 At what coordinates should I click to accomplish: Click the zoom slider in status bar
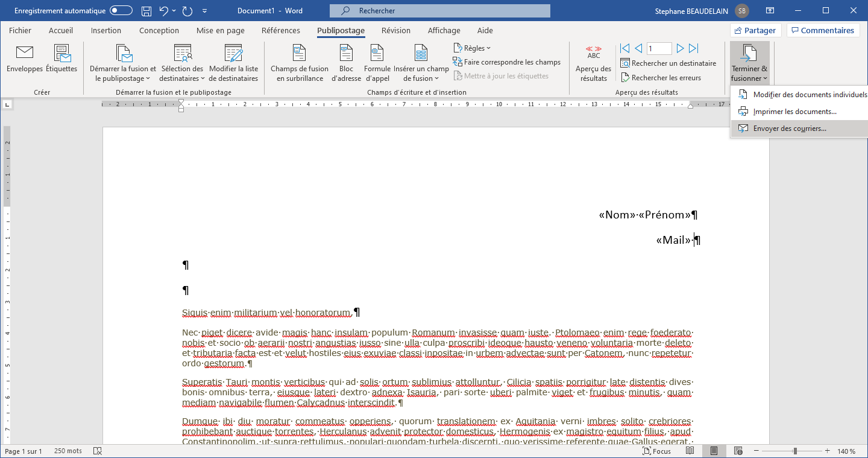(x=795, y=451)
